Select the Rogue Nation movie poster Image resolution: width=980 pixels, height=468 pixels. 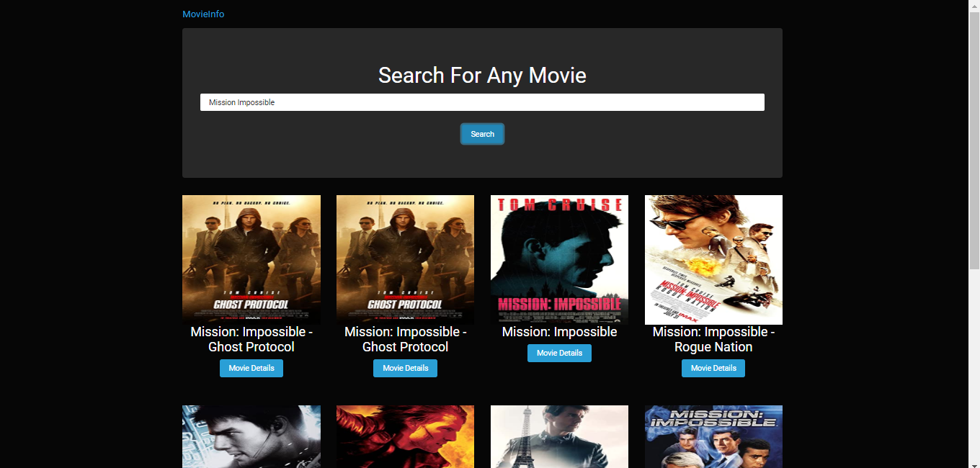coord(713,260)
